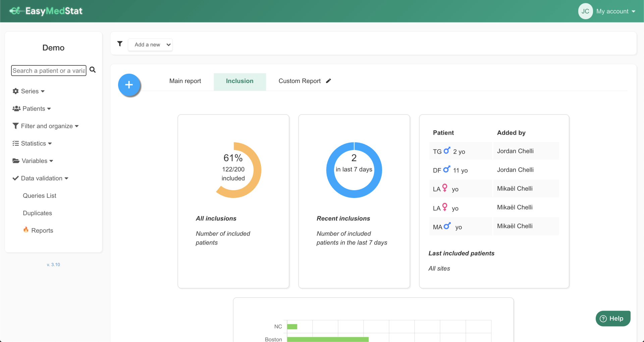Click the 'DF' patient initials
The height and width of the screenshot is (342, 644).
(437, 170)
